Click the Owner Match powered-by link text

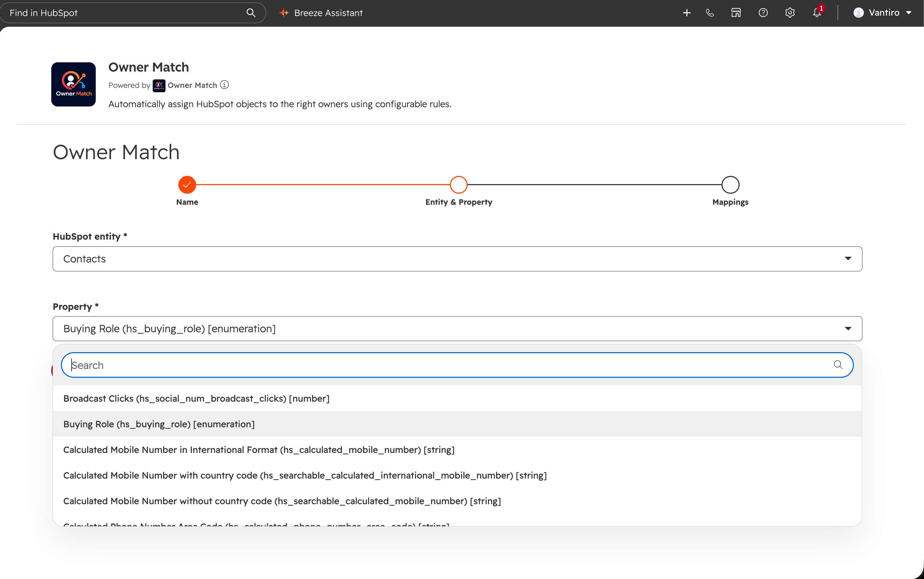pos(192,85)
